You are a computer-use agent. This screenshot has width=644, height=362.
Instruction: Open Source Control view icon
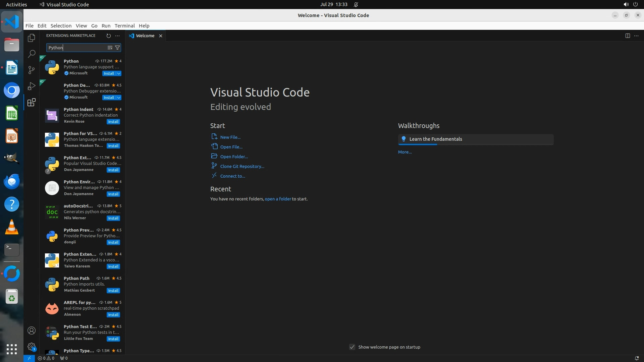(x=32, y=70)
